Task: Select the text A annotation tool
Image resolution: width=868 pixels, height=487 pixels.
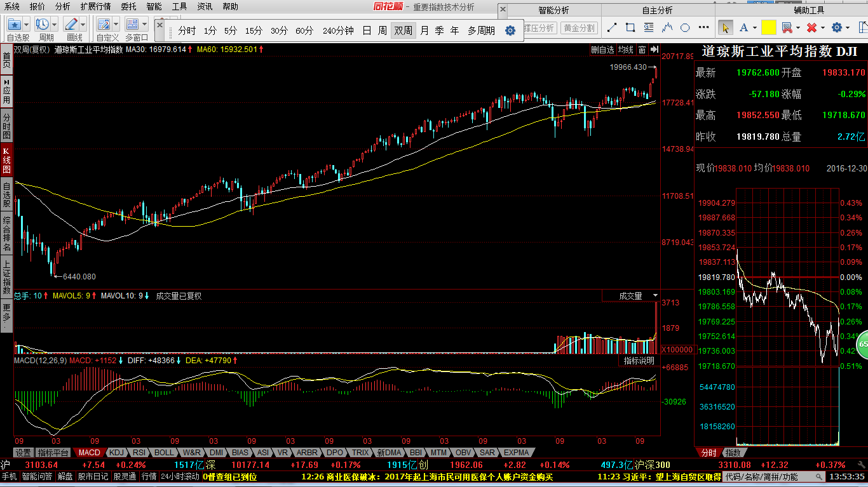Action: point(743,27)
